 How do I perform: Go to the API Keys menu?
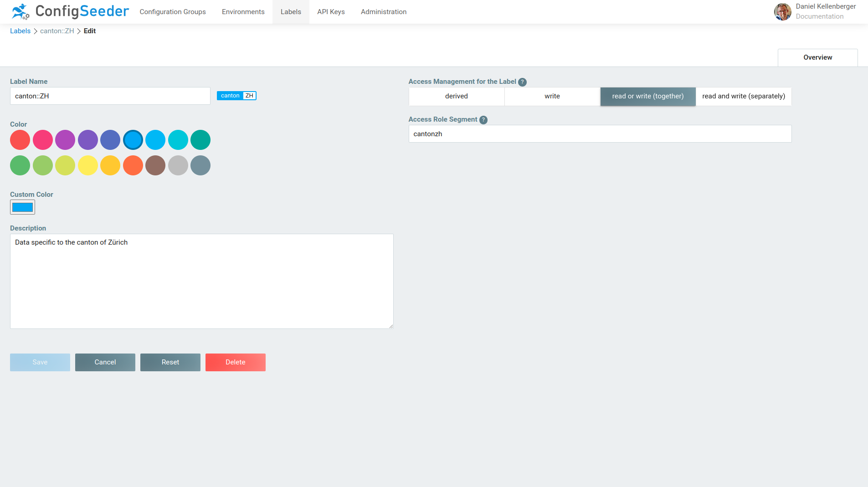[x=331, y=12]
